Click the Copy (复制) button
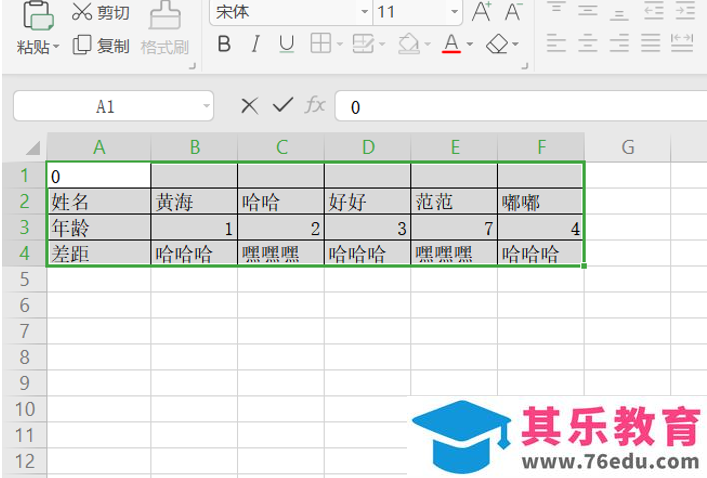This screenshot has width=707, height=478. (101, 46)
